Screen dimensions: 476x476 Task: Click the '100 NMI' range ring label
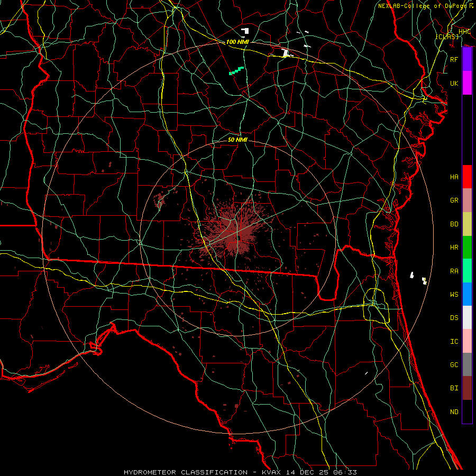pyautogui.click(x=237, y=42)
